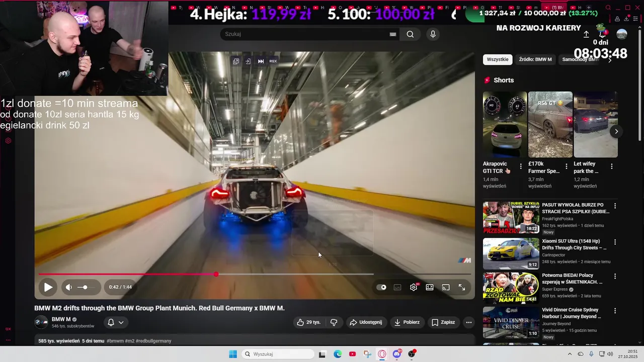Open options for Potworna BIEDA video
Screen dimensions: 644x362
pos(615,276)
